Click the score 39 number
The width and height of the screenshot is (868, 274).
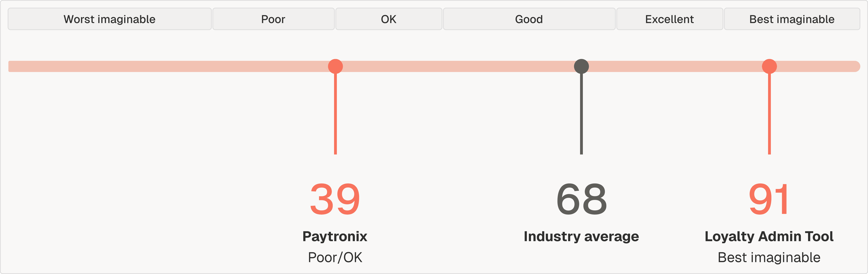[x=335, y=199]
